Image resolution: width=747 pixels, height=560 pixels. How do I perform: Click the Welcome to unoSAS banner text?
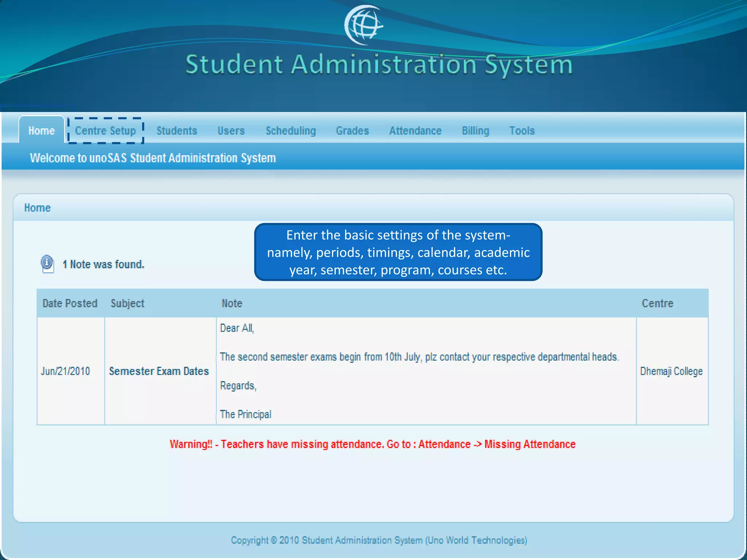[153, 158]
